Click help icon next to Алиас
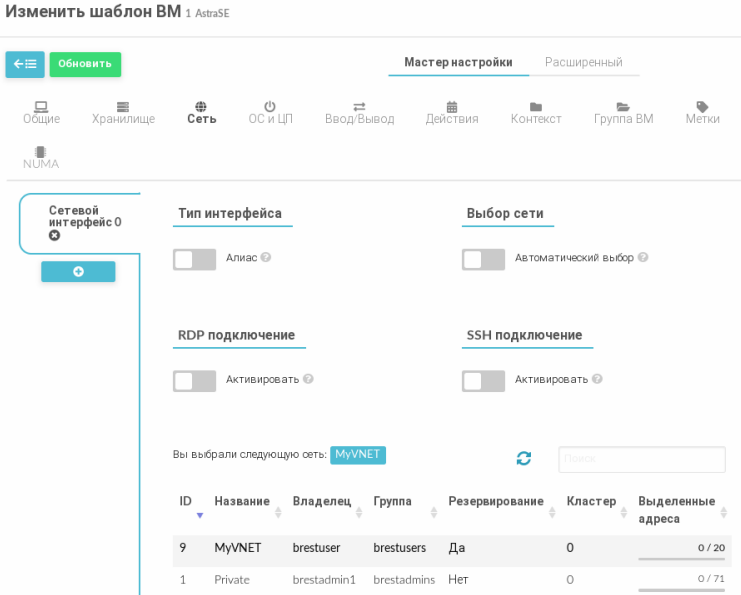The image size is (741, 595). 266,258
